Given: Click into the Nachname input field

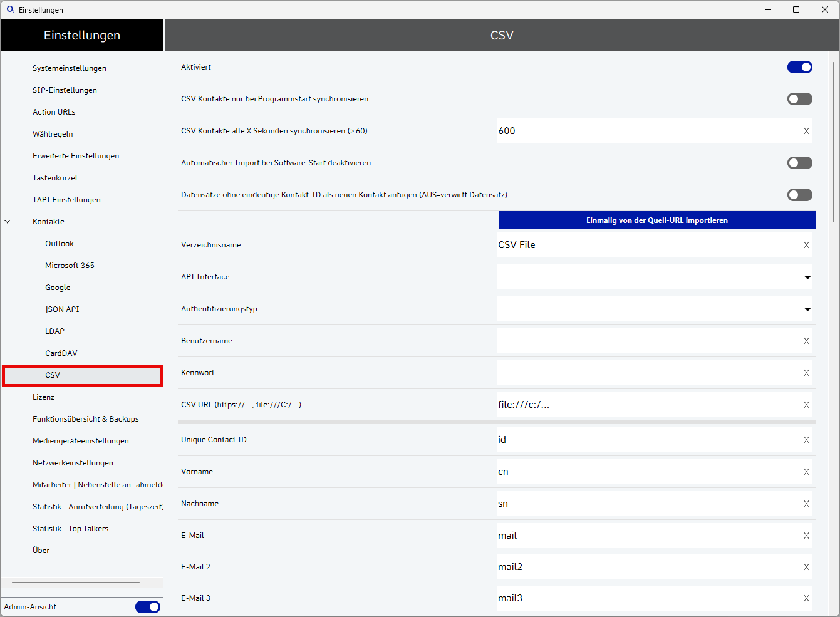Looking at the screenshot, I should point(645,504).
